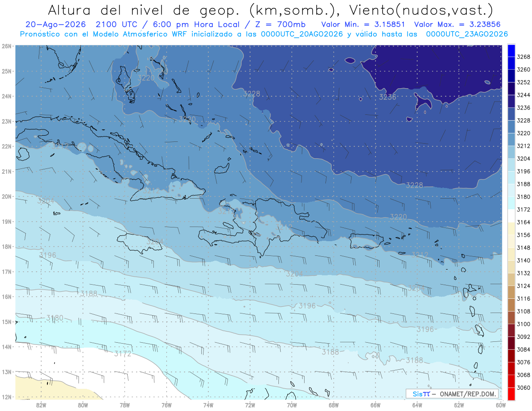Click the 23N latitude axis label
This screenshot has height=411, width=532.
click(7, 121)
